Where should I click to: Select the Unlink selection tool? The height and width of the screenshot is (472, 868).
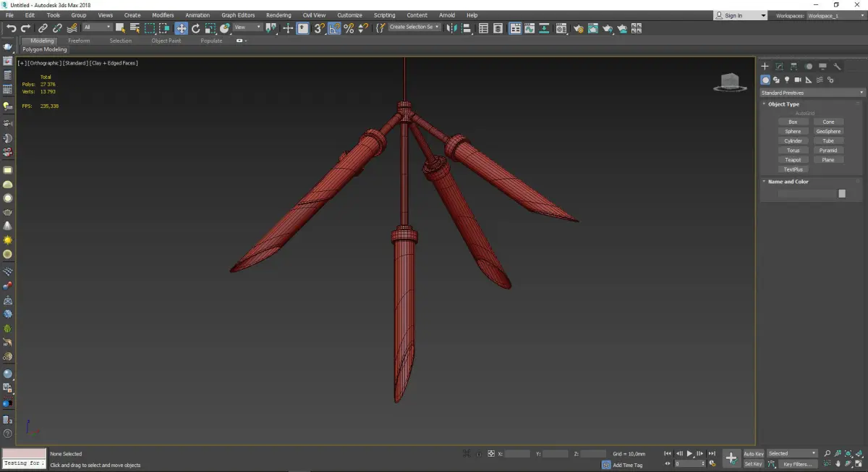(x=57, y=28)
